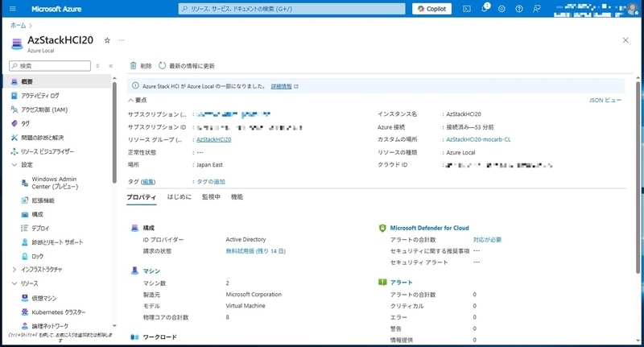Click the 対応が必要 alert link

point(487,239)
